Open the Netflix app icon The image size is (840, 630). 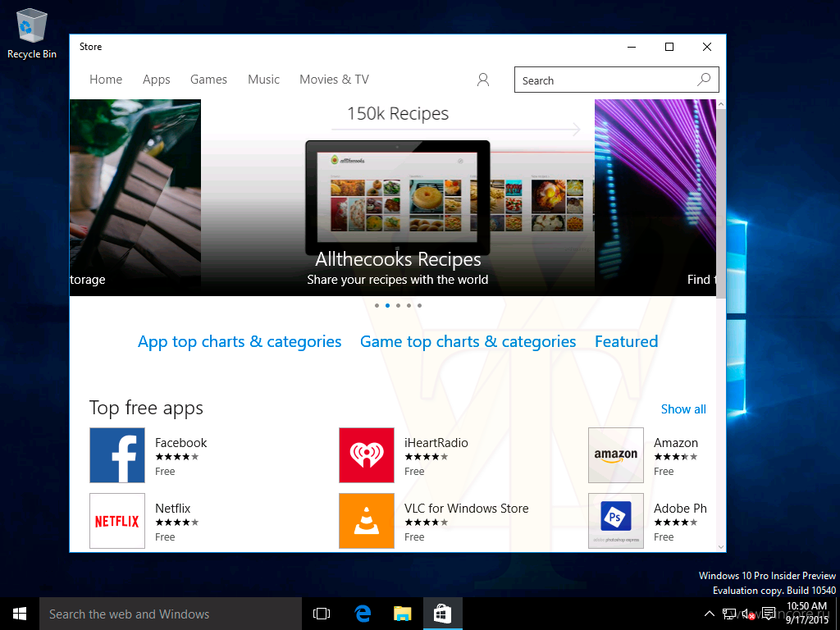tap(117, 520)
